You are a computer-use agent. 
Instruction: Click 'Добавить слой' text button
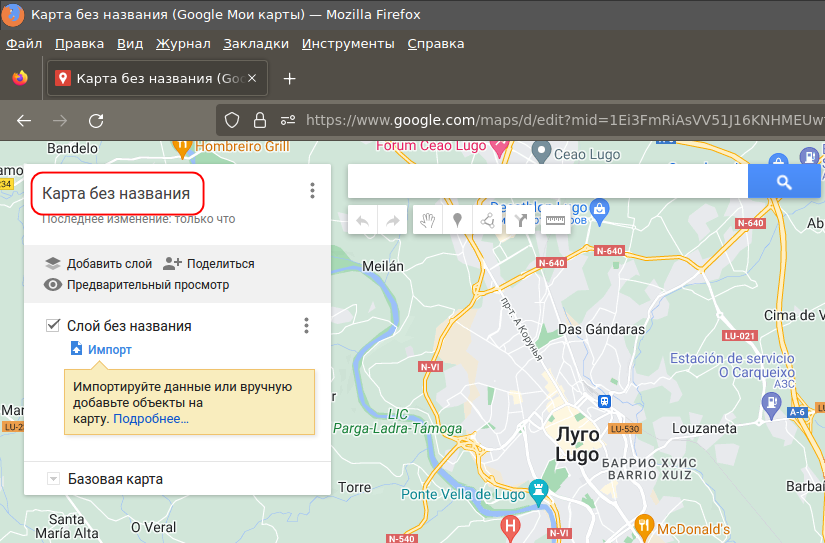109,264
